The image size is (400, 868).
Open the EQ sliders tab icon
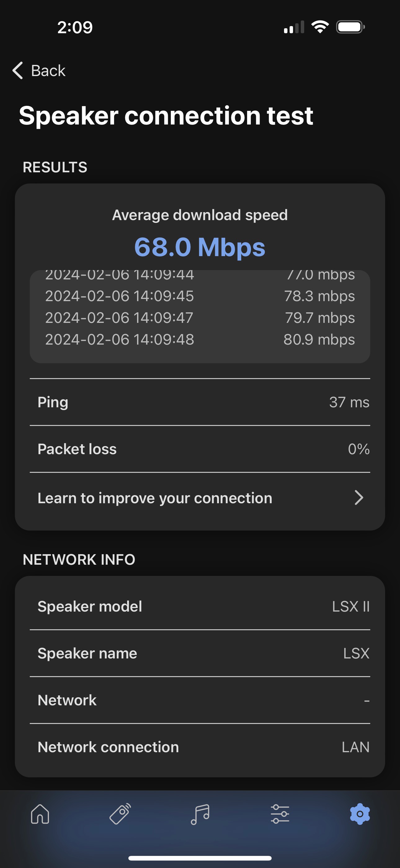280,814
